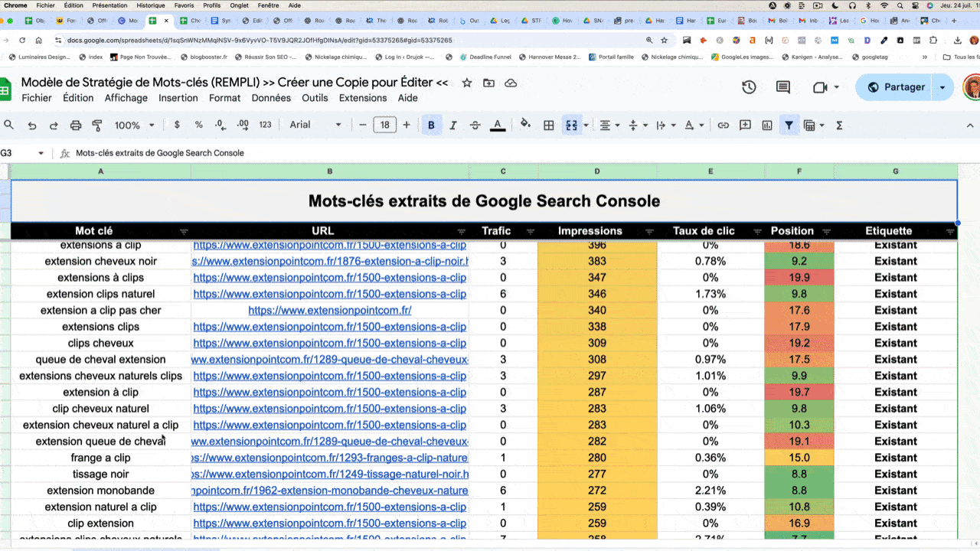Open the Affichage menu
The image size is (980, 551).
click(126, 98)
